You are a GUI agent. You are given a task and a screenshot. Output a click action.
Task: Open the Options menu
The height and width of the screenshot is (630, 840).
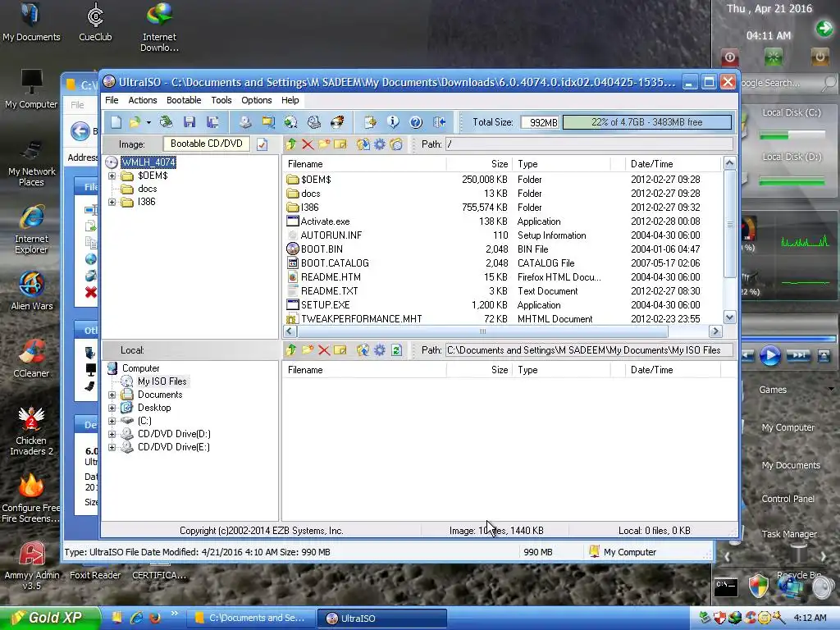(x=257, y=100)
